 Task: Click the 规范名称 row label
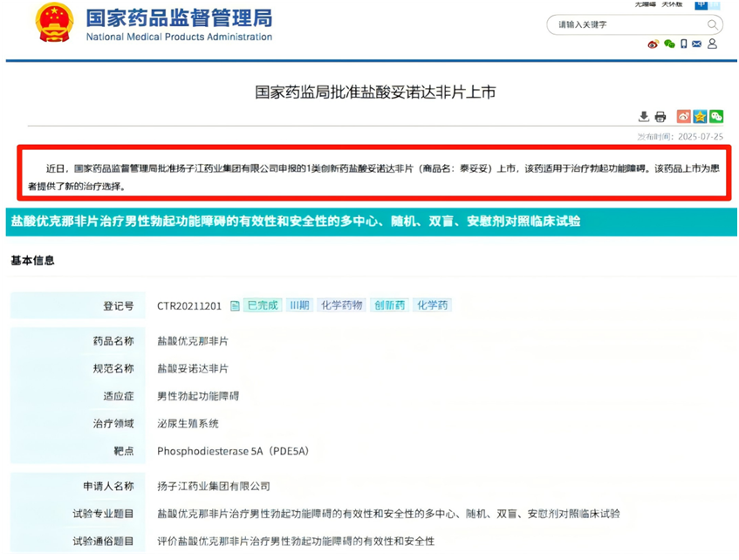click(x=113, y=368)
